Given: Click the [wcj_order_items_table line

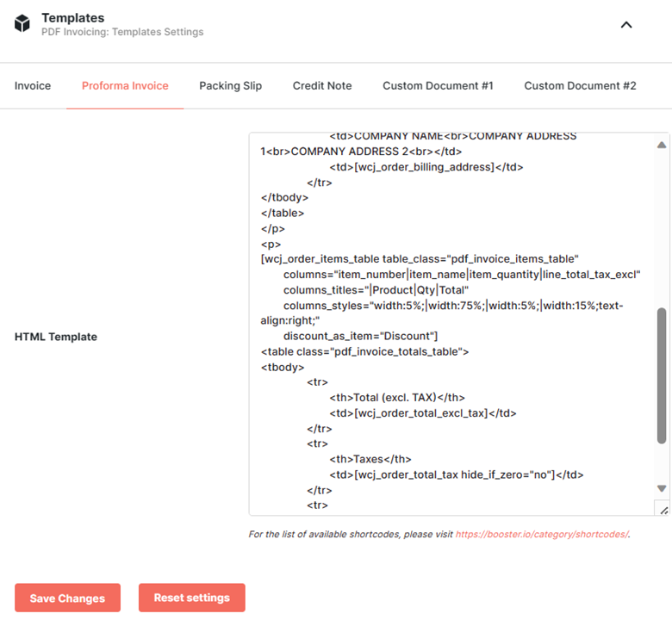Looking at the screenshot, I should 420,259.
